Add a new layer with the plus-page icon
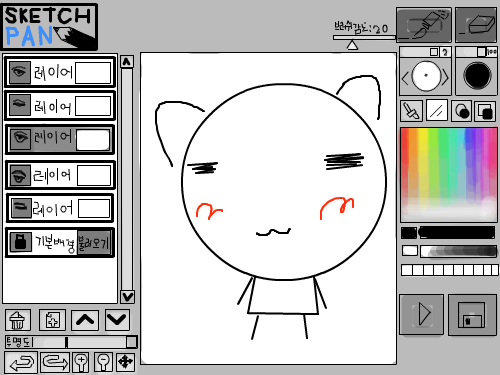Screen dimensions: 500x375 [x=52, y=320]
